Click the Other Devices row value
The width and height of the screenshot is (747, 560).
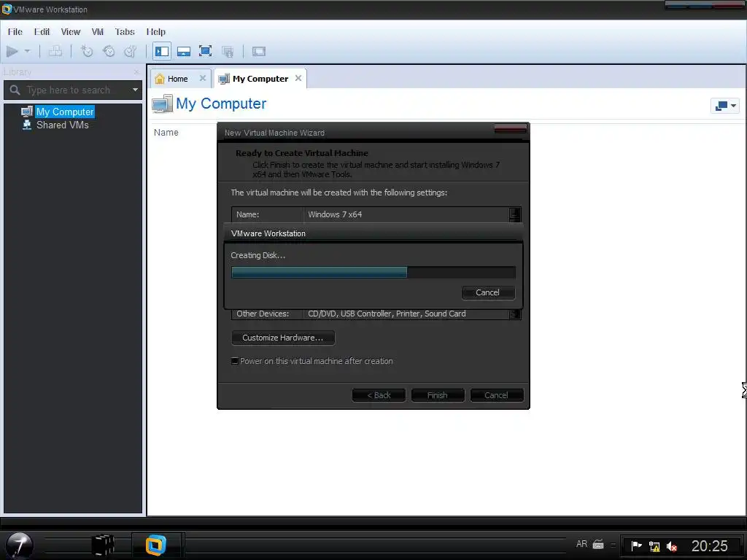(387, 314)
